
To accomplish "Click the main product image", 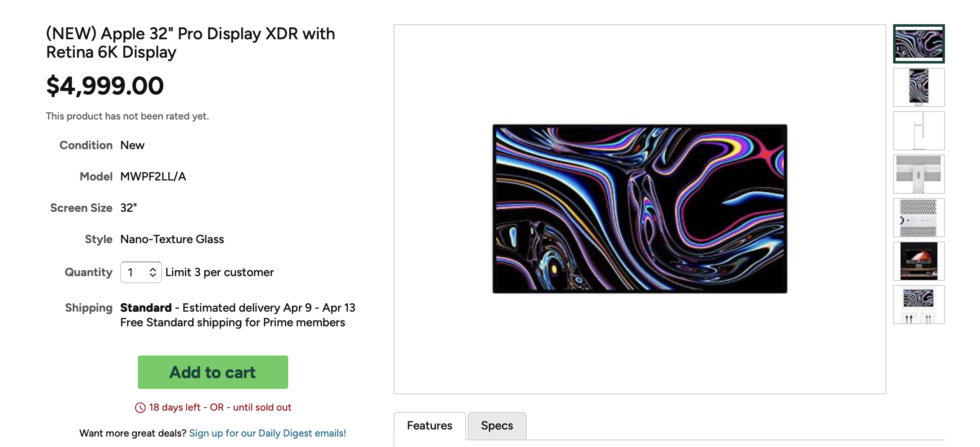I will click(640, 209).
